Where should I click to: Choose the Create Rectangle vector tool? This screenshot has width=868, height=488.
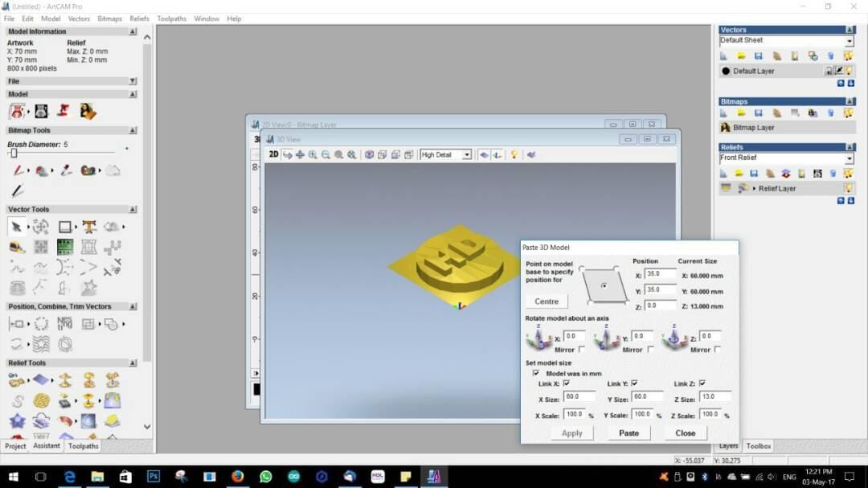tap(65, 227)
